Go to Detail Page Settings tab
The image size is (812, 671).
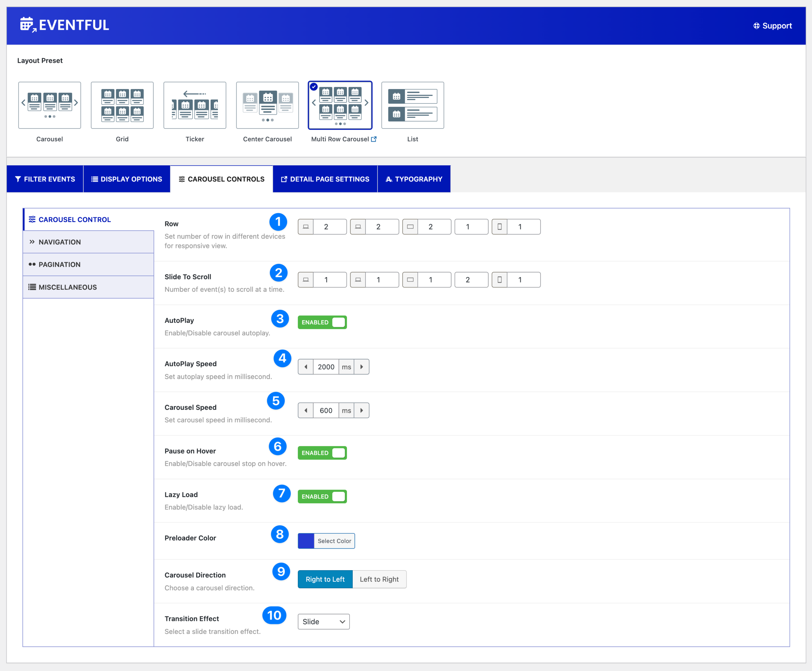pyautogui.click(x=325, y=179)
